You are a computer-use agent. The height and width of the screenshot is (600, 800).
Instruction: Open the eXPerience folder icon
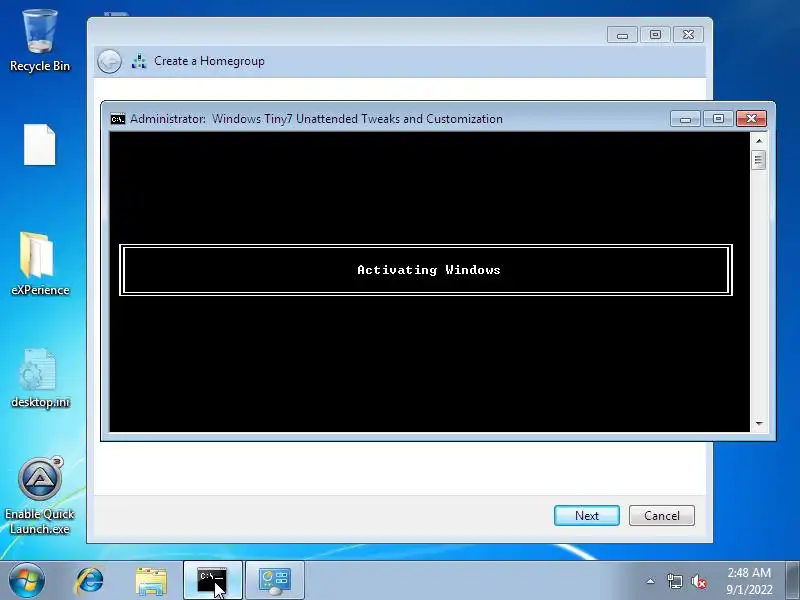(40, 264)
